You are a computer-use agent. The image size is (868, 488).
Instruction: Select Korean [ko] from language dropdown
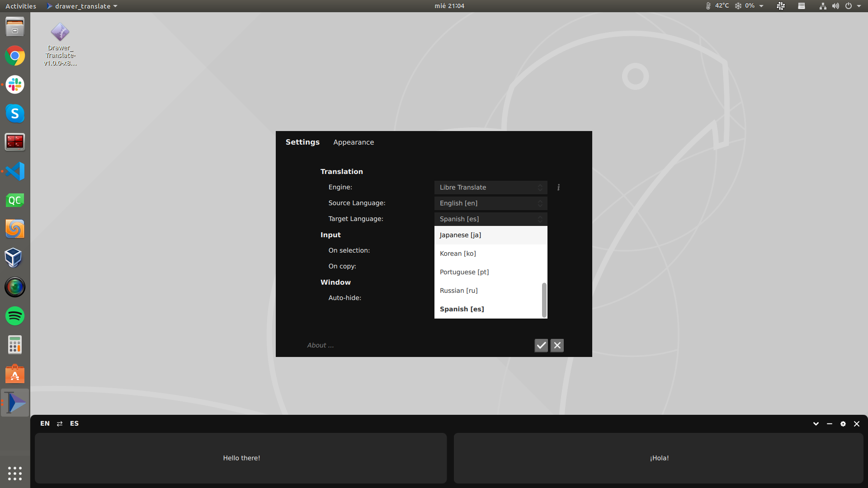click(x=458, y=253)
